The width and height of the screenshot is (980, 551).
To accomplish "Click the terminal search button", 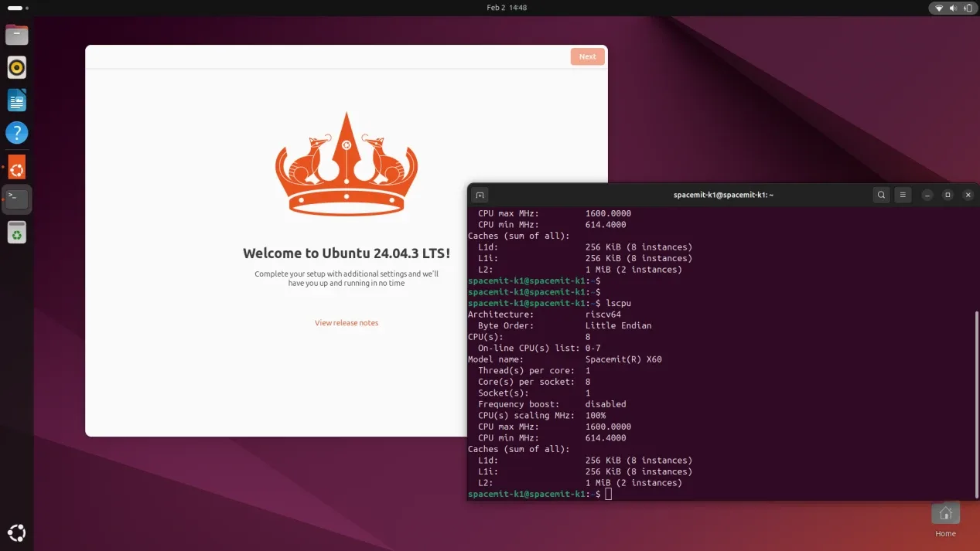I will coord(881,196).
